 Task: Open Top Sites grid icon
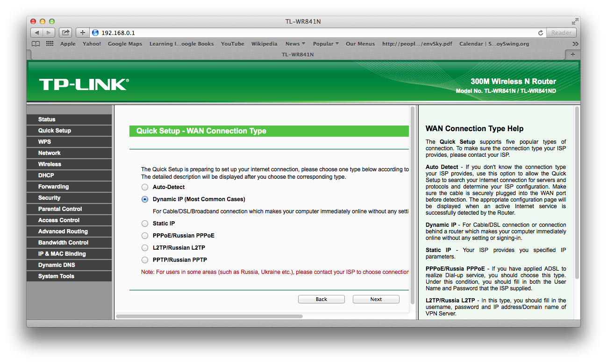[50, 44]
